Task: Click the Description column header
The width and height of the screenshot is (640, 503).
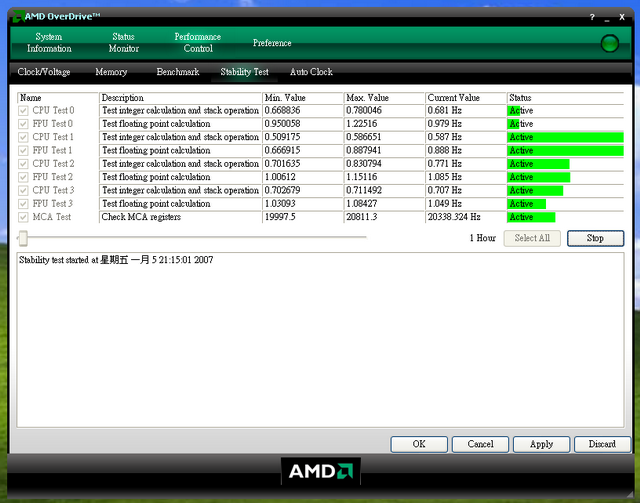Action: pos(180,98)
